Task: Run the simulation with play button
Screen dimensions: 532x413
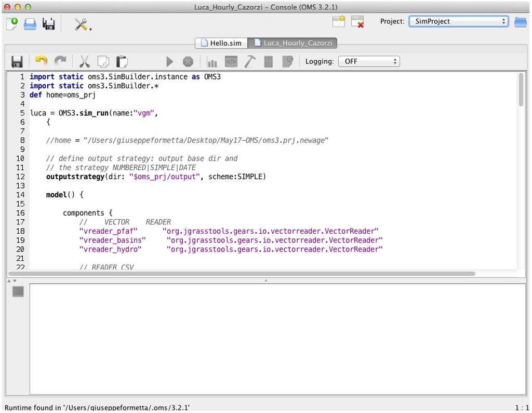Action: coord(169,62)
